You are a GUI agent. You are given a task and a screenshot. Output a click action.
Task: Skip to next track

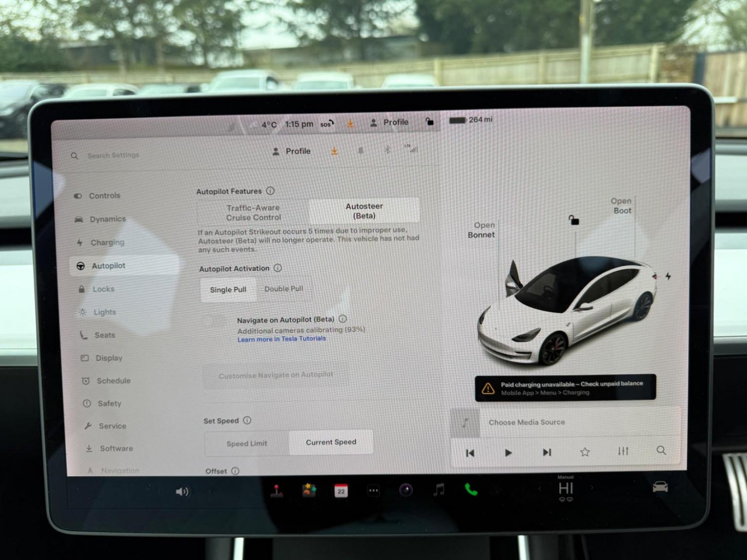coord(547,452)
